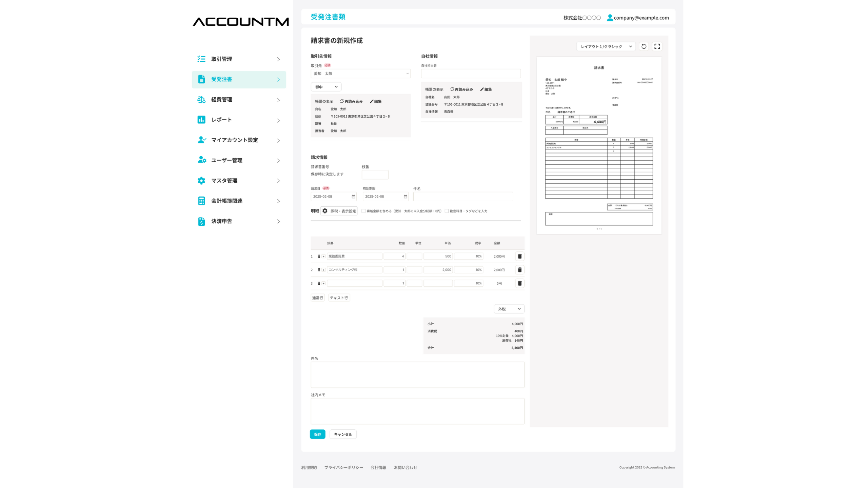Image resolution: width=868 pixels, height=488 pixels.
Task: Click pencil 編集 icon in 取引先情報
Action: 372,101
